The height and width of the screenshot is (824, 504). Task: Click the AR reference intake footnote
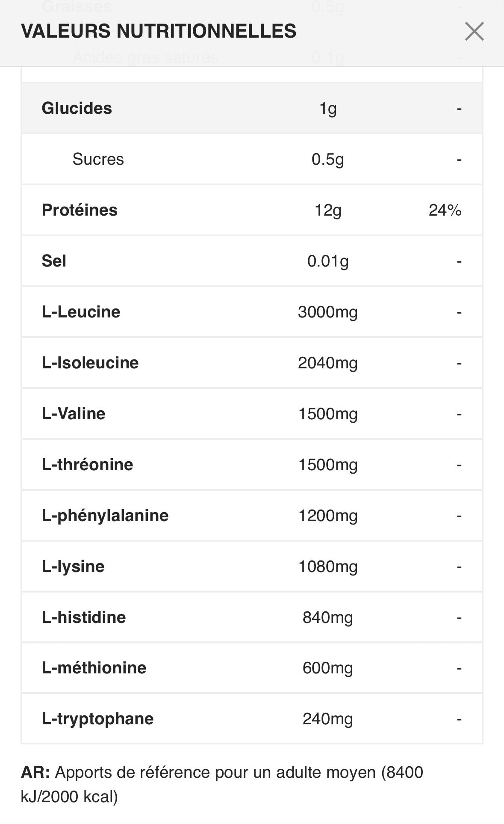coord(222,784)
